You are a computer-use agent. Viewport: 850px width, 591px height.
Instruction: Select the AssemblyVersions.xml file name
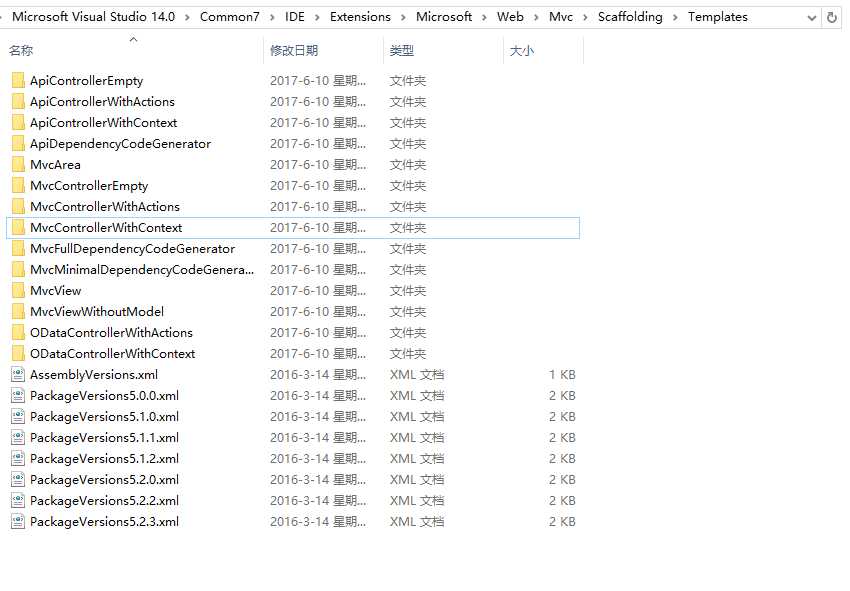pyautogui.click(x=94, y=375)
